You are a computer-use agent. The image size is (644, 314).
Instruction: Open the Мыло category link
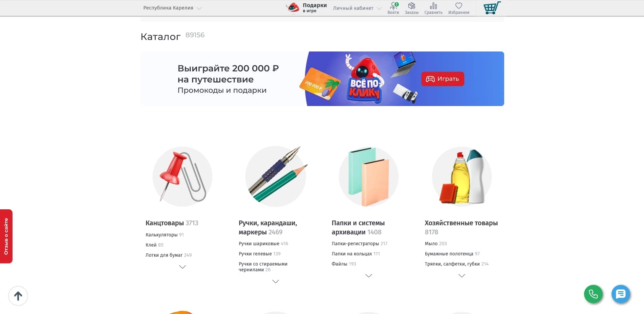(430, 243)
